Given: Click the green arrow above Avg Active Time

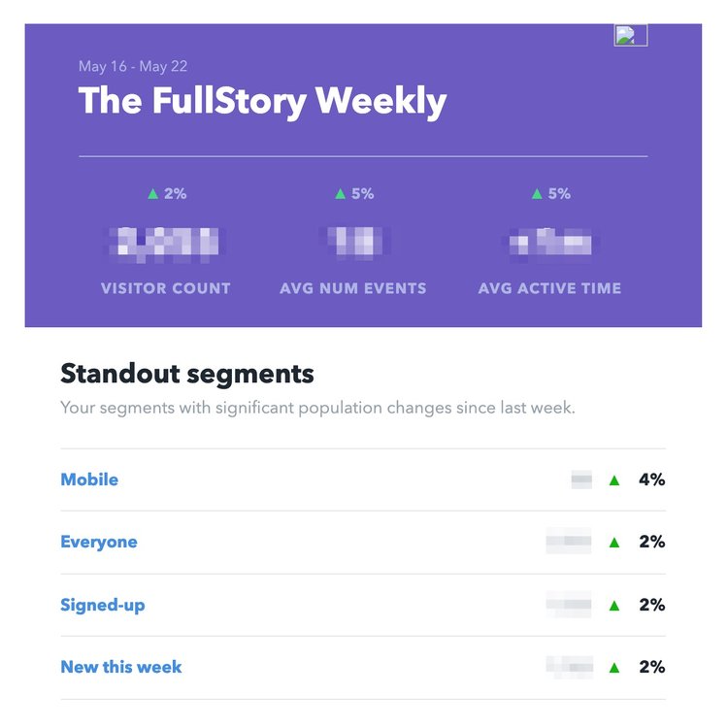Looking at the screenshot, I should [537, 193].
